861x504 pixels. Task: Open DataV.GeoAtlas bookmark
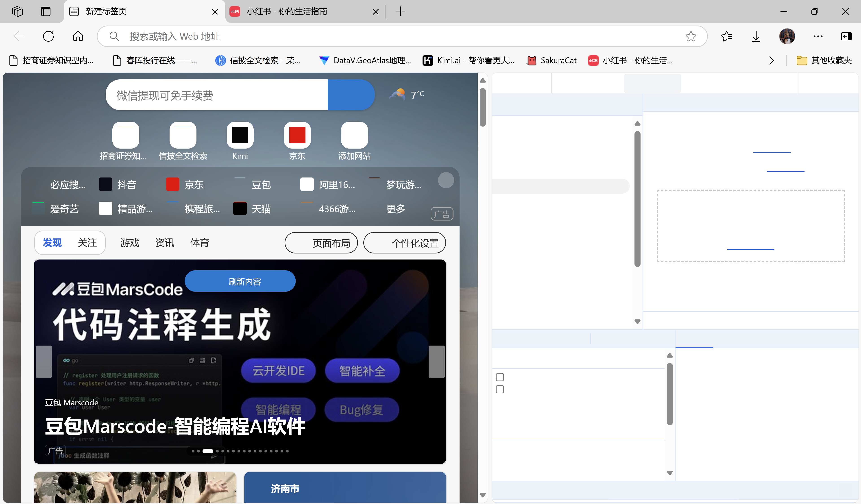point(365,61)
